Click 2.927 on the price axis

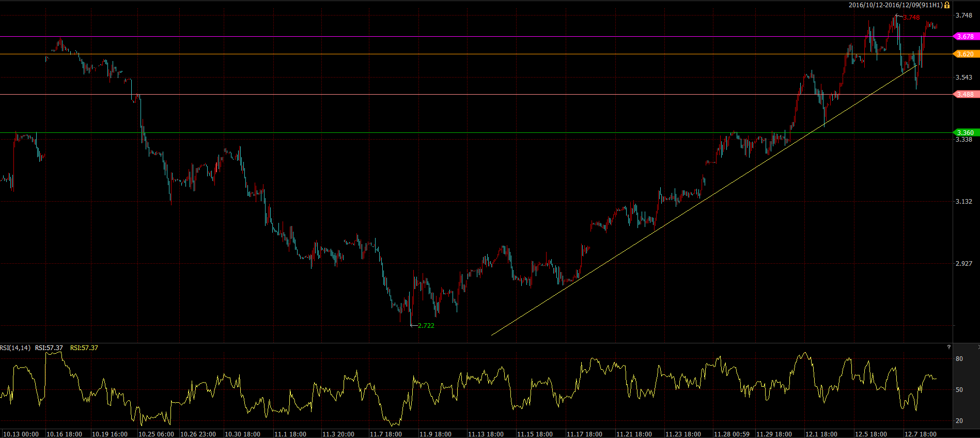[x=964, y=264]
